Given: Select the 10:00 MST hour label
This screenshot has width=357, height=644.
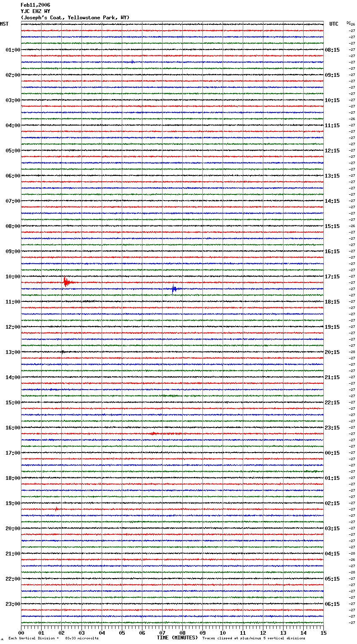Looking at the screenshot, I should tap(13, 277).
